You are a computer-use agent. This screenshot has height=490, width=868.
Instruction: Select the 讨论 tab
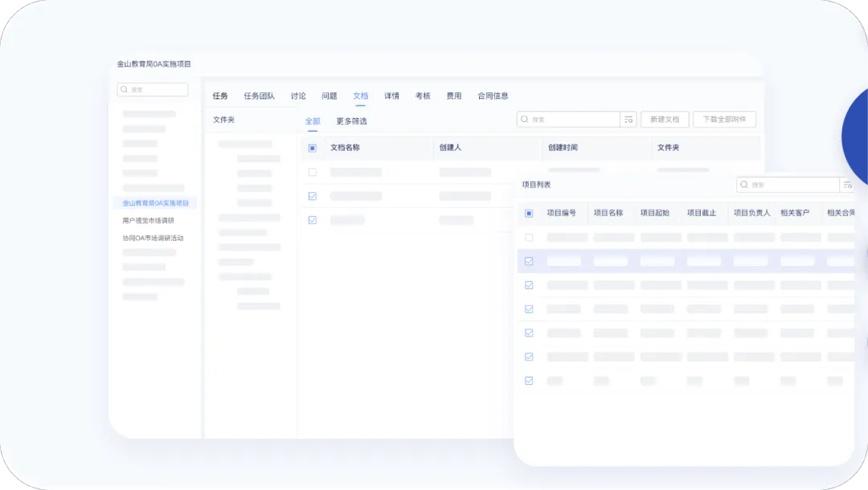click(x=298, y=96)
